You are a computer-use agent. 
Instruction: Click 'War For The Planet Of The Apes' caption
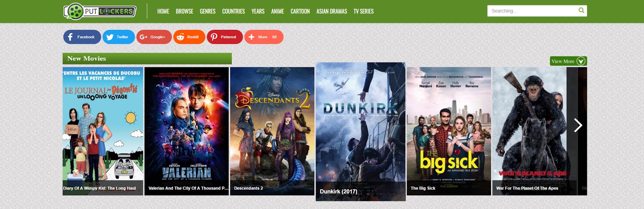click(x=527, y=188)
